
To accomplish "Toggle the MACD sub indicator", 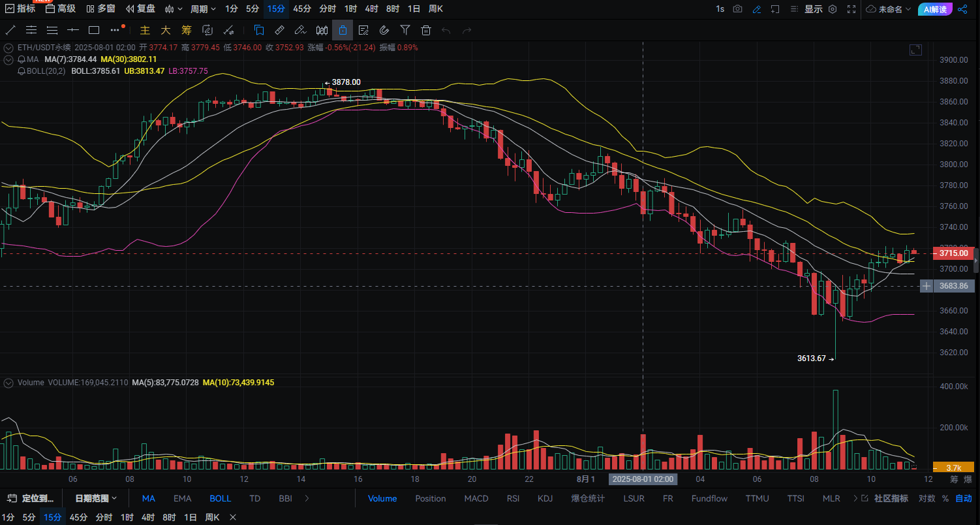I will (x=476, y=498).
